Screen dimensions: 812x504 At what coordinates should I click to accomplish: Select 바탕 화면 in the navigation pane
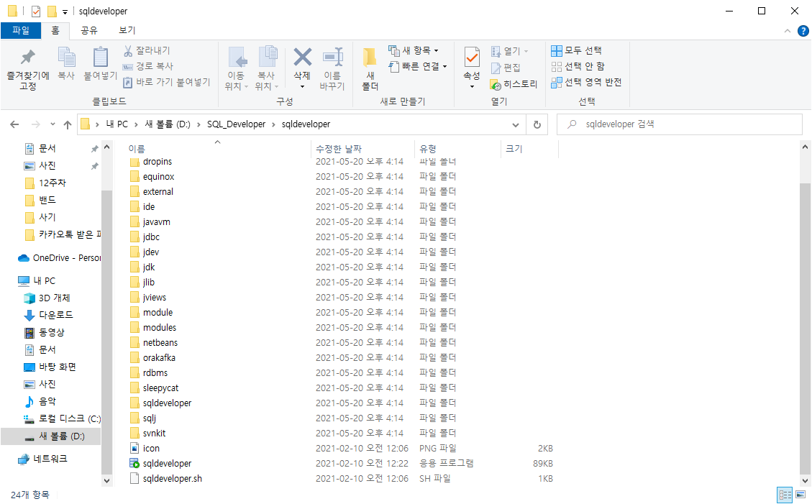tap(50, 367)
